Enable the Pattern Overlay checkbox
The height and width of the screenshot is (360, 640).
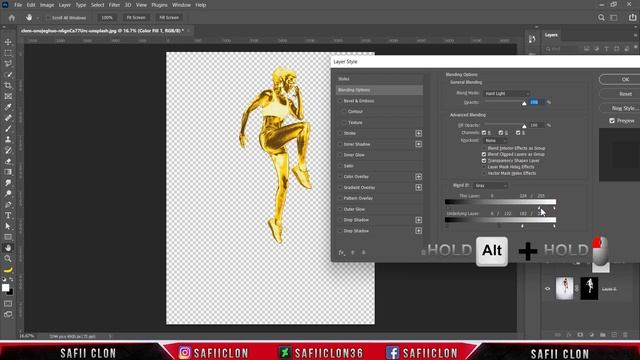pyautogui.click(x=340, y=198)
